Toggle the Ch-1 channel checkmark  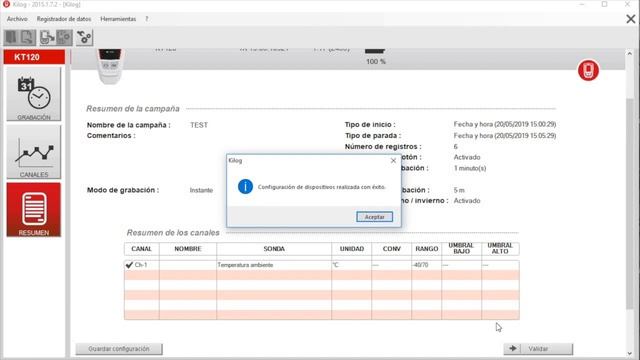click(129, 265)
